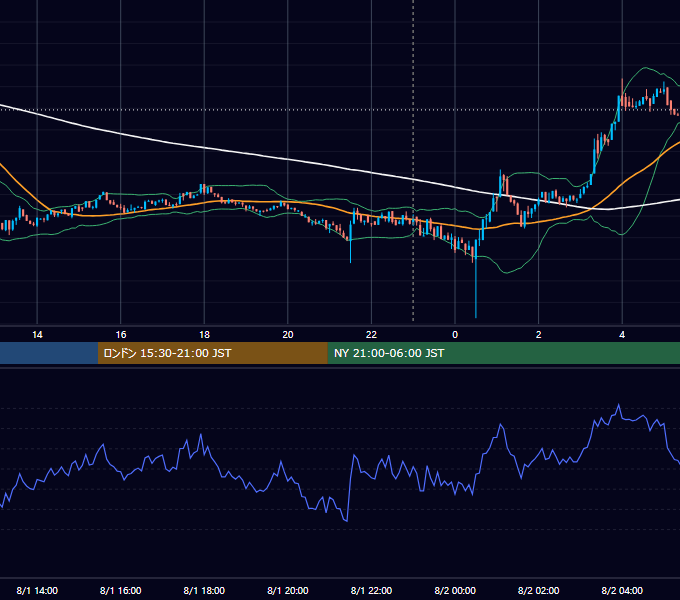This screenshot has width=680, height=600.
Task: Select the 18 hour axis label
Action: 204,335
